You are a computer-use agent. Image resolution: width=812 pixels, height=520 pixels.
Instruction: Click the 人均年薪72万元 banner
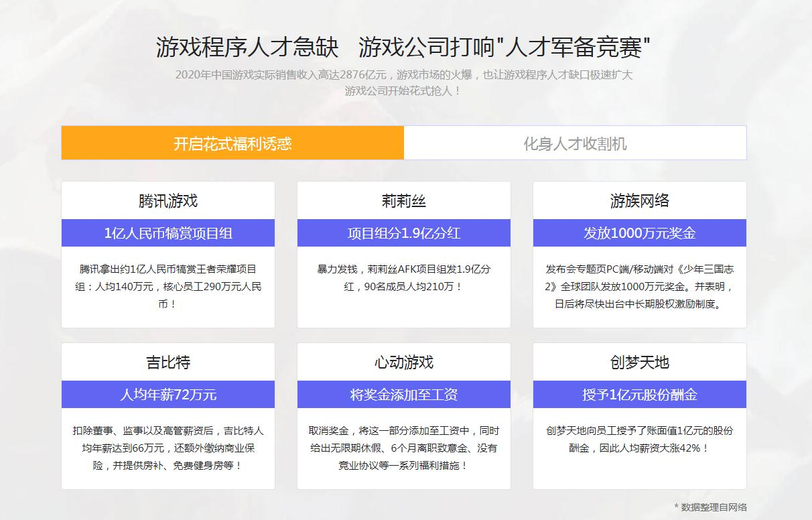pyautogui.click(x=167, y=395)
